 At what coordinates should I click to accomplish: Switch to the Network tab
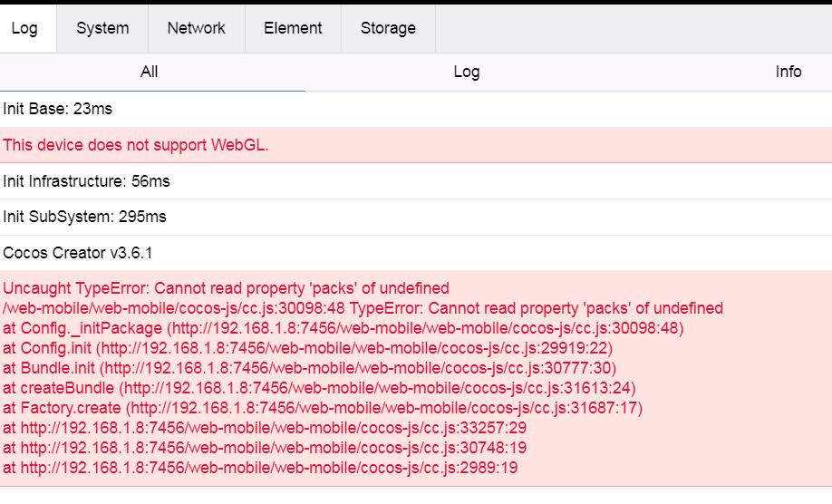tap(196, 28)
